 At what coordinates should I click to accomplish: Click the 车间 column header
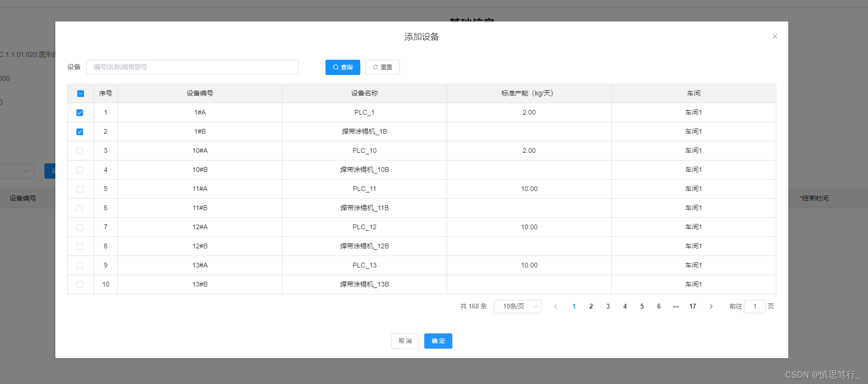pos(694,94)
